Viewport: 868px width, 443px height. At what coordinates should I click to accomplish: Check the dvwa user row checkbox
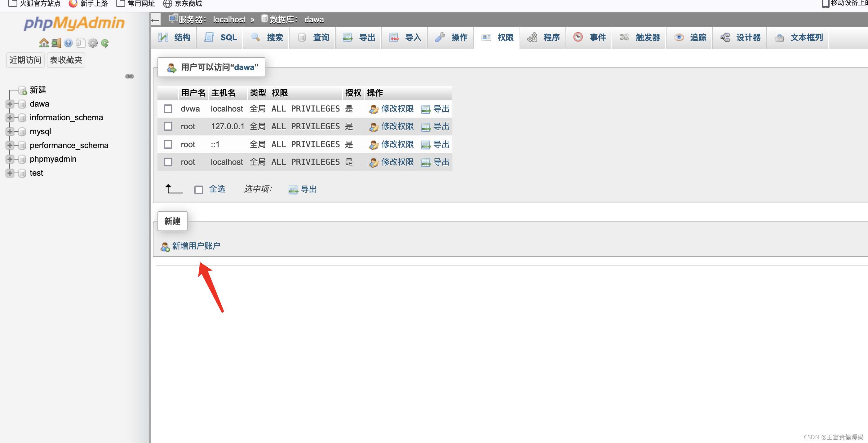pyautogui.click(x=168, y=109)
